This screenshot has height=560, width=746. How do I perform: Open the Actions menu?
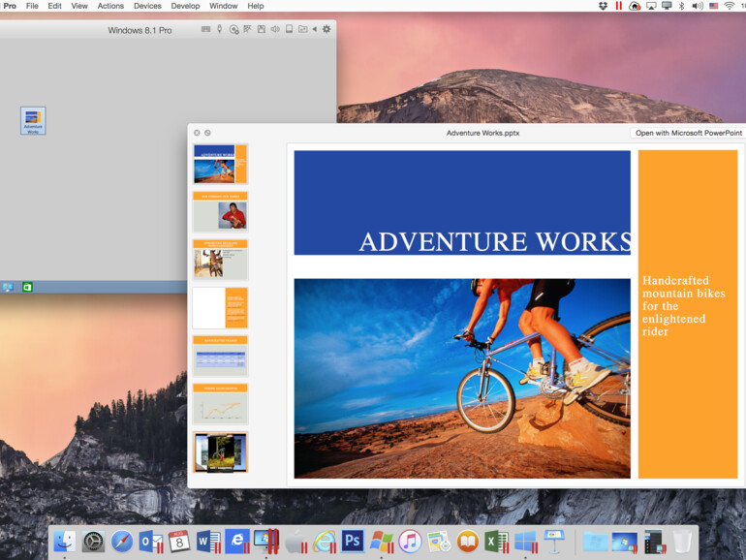point(110,6)
